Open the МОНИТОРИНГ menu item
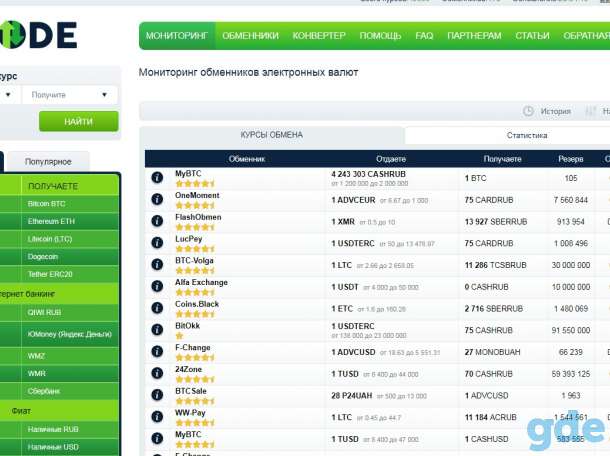 point(177,36)
